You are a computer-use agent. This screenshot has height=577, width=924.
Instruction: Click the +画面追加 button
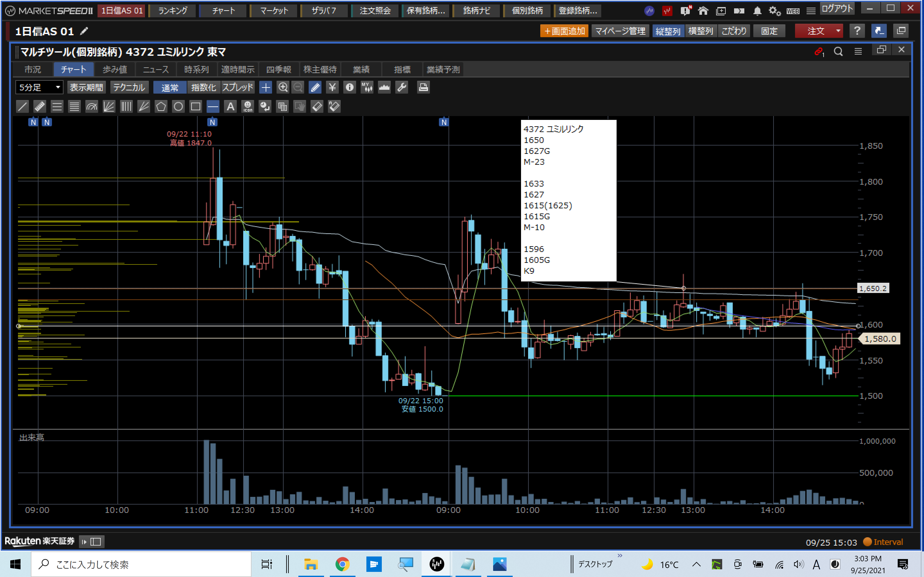point(564,31)
